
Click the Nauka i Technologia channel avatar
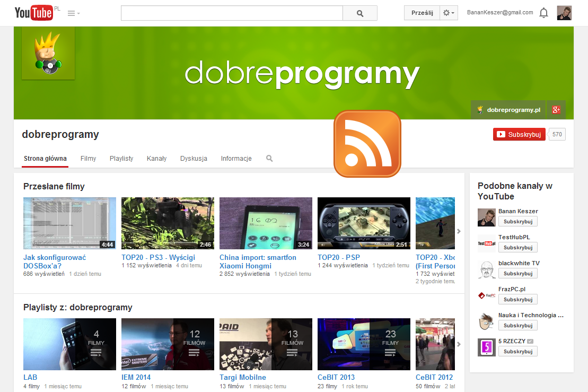point(486,321)
